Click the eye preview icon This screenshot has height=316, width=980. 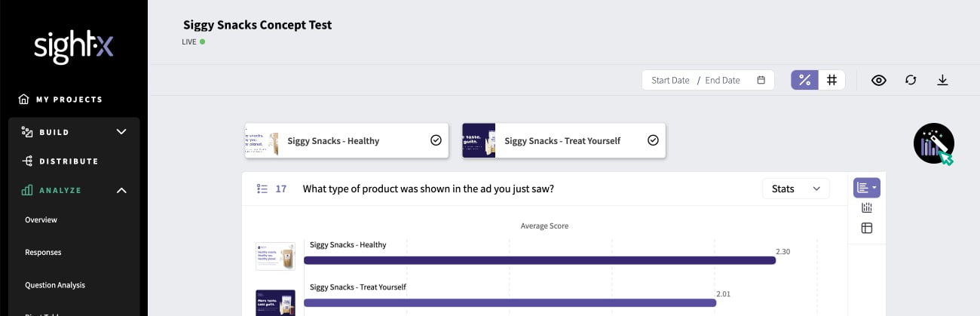(x=878, y=80)
